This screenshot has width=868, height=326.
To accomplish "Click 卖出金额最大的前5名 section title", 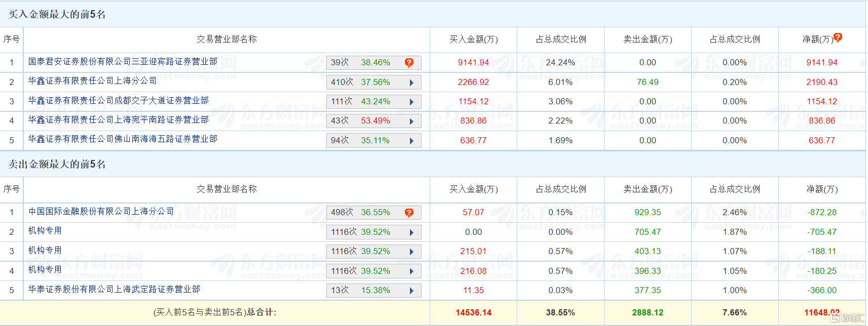I will (x=57, y=164).
